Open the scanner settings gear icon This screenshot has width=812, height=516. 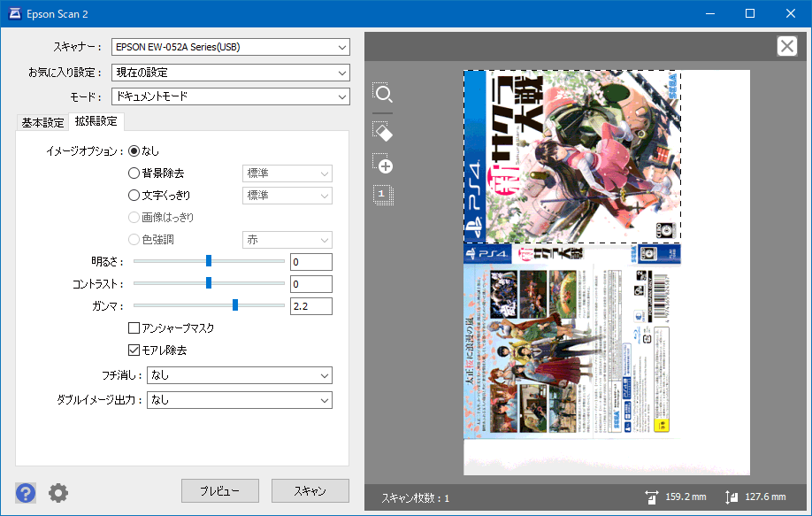[x=57, y=492]
